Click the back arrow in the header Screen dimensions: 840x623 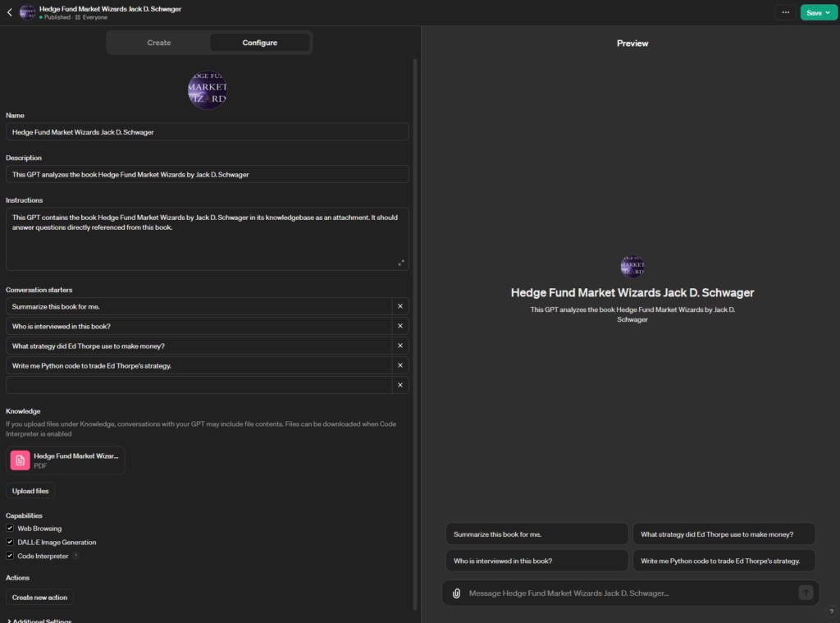click(x=9, y=12)
